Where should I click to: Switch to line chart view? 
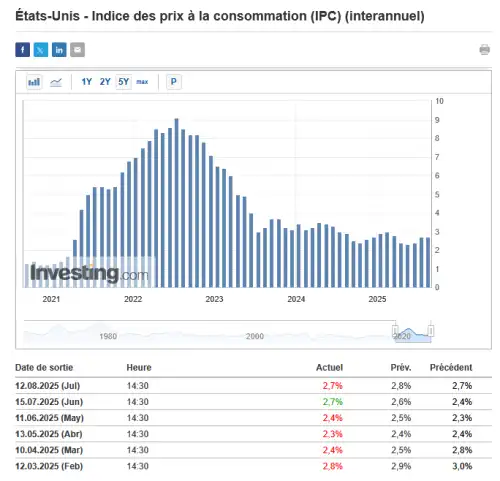(56, 82)
